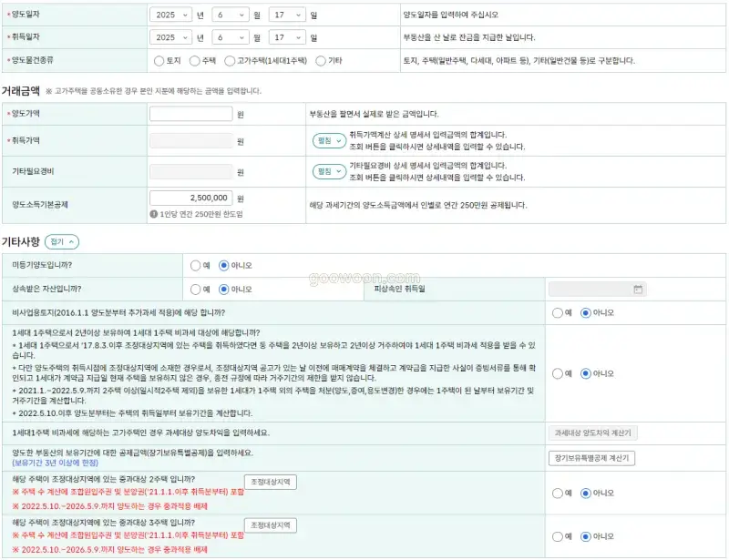Click 과세대상 양도차익 계산기 button
This screenshot has height=560, width=729.
593,433
